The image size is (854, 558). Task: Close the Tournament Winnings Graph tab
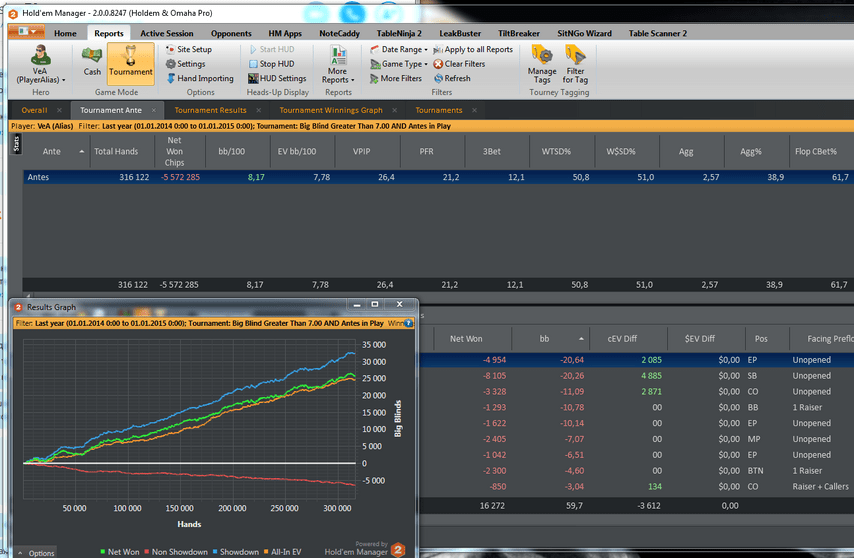pyautogui.click(x=394, y=110)
